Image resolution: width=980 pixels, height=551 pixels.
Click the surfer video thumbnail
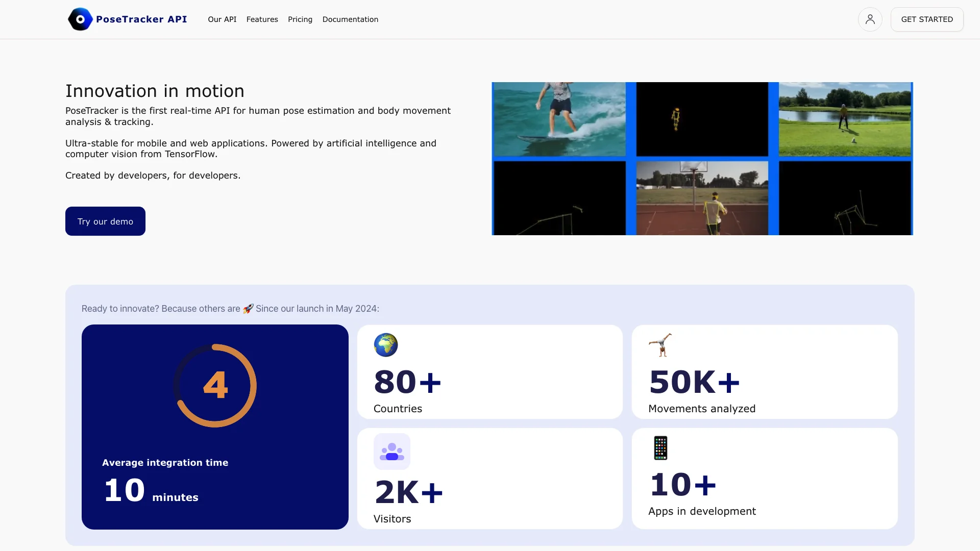click(x=559, y=119)
